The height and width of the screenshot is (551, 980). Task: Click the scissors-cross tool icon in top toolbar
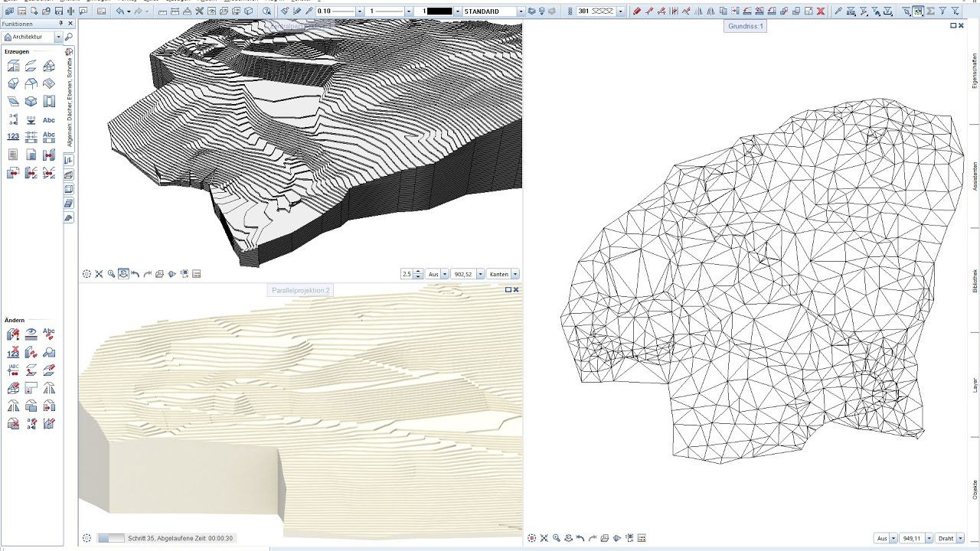(199, 11)
